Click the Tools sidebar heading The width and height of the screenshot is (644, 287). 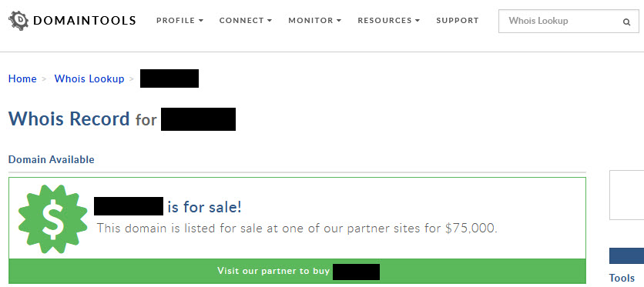[622, 278]
